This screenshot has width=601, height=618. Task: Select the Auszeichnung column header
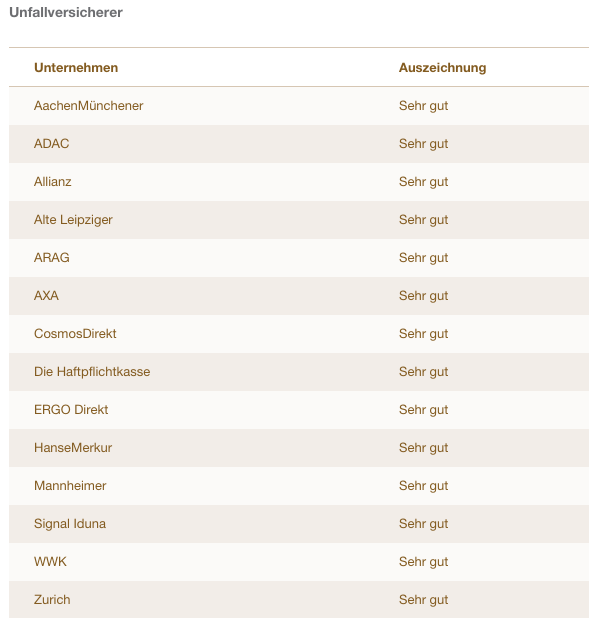[442, 68]
